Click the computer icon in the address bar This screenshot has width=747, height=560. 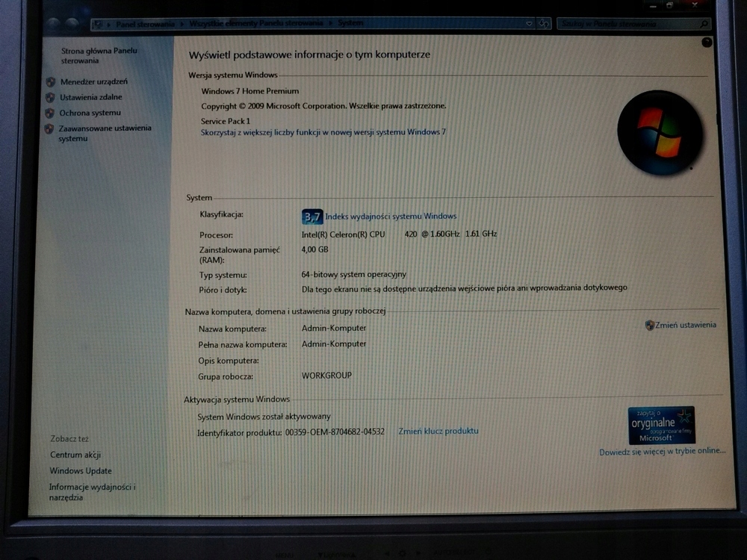98,25
